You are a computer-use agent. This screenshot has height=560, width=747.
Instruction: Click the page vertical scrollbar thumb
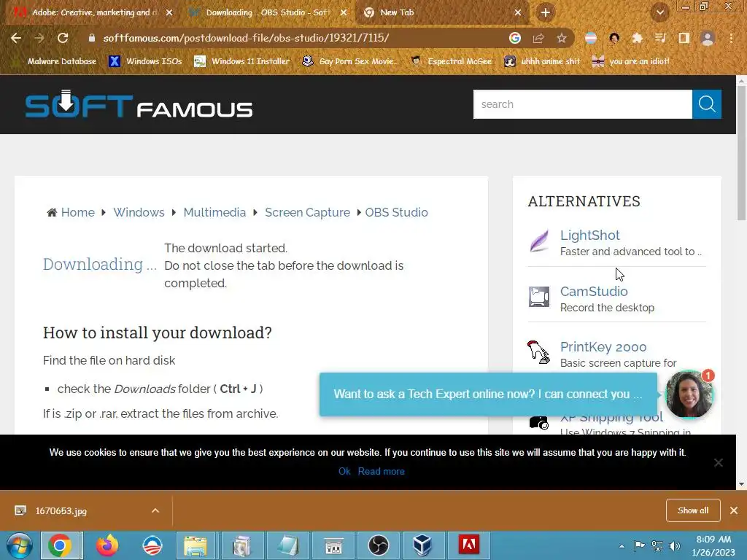click(741, 152)
